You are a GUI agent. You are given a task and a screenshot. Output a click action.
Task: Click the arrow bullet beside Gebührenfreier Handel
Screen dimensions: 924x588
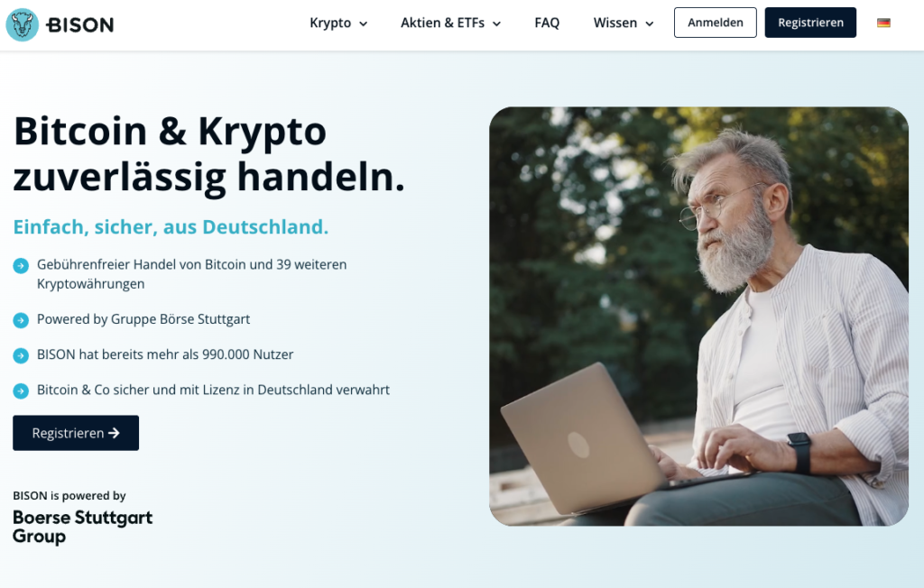click(x=21, y=266)
